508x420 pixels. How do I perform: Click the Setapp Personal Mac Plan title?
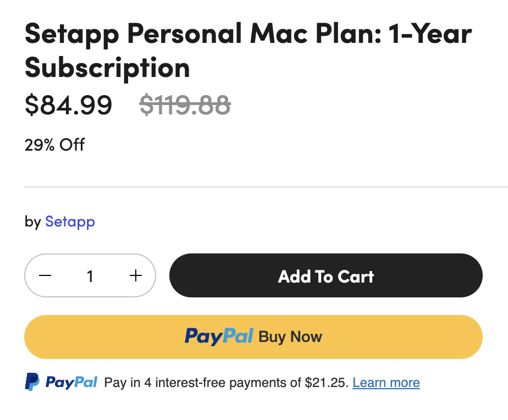pos(248,50)
